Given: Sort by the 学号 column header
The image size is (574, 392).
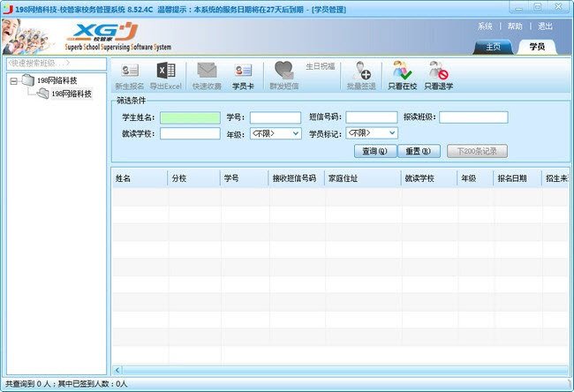Looking at the screenshot, I should [x=245, y=178].
